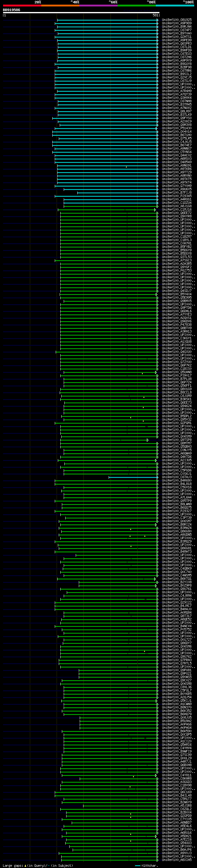Open hit UniRef100_A9UDN5
Image resolution: width=197 pixels, height=868 pixels.
177,535
